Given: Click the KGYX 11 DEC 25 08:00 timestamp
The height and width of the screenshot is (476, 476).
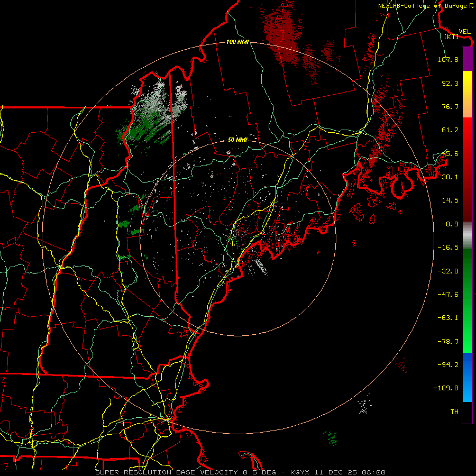Looking at the screenshot, I should [x=338, y=472].
